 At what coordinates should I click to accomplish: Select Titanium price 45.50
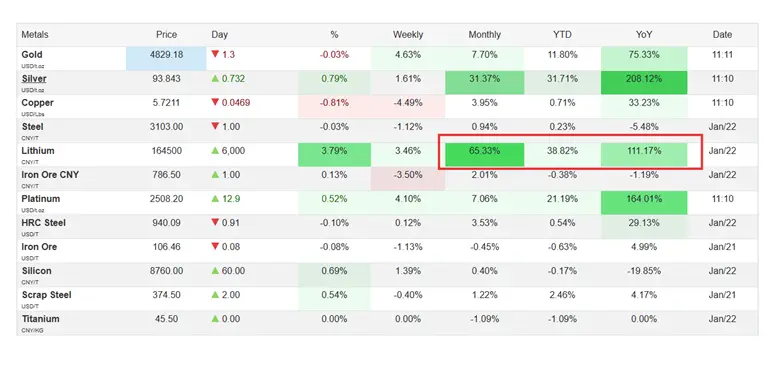click(166, 319)
